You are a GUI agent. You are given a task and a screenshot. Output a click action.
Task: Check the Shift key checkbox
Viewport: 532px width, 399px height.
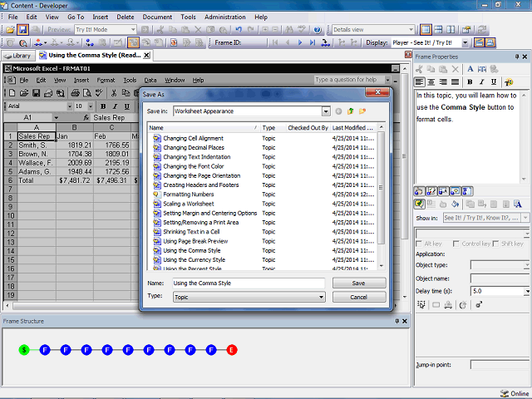496,244
